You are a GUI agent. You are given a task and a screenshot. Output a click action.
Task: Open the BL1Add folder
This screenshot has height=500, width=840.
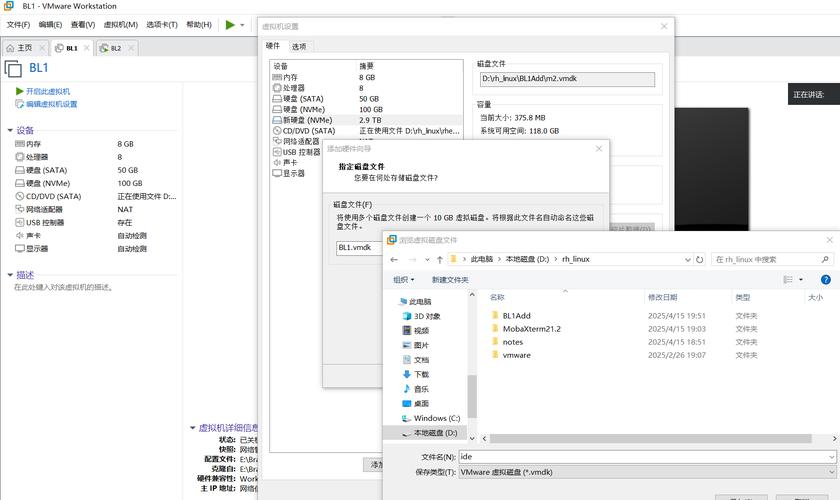tap(517, 316)
